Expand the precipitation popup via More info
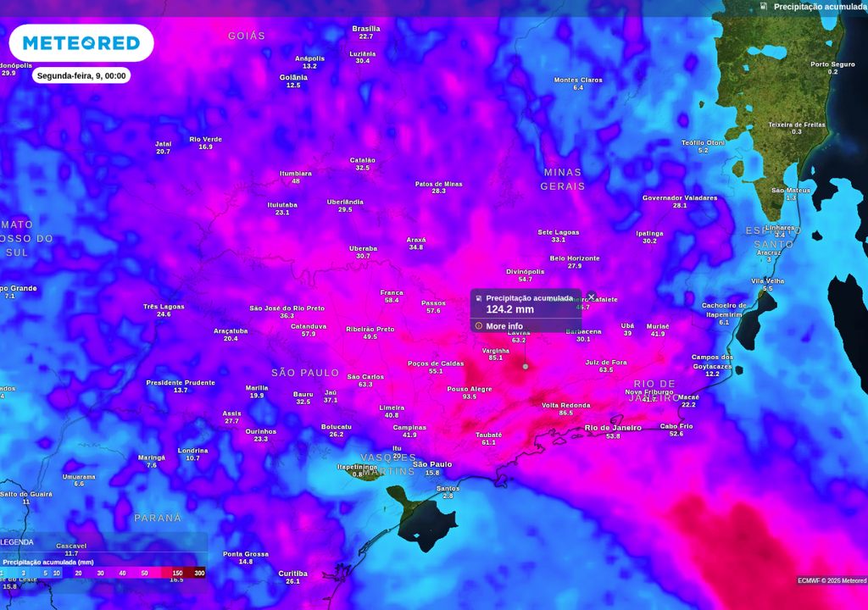 pos(502,326)
